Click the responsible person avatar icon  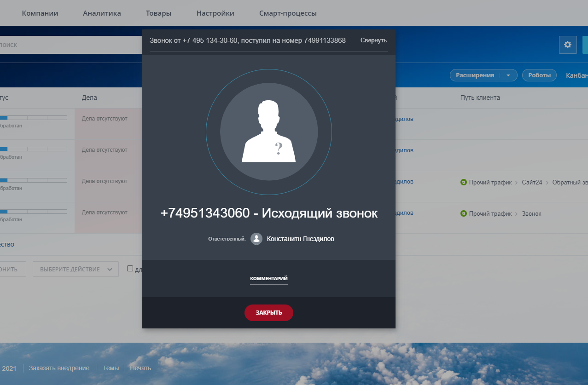[256, 239]
